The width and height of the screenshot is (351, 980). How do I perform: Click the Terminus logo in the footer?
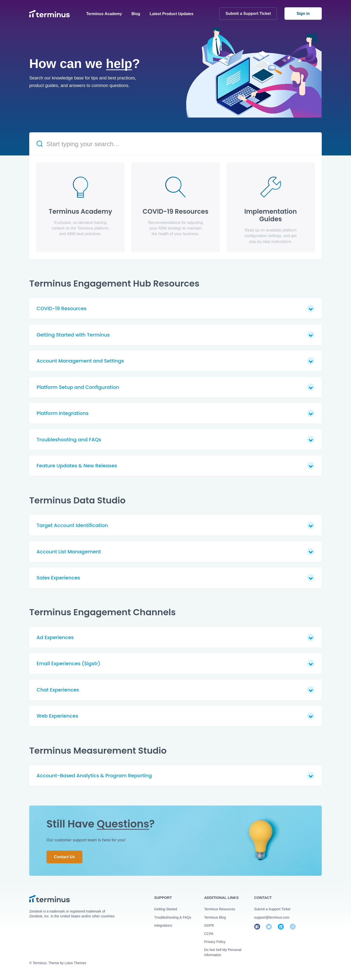[x=49, y=899]
